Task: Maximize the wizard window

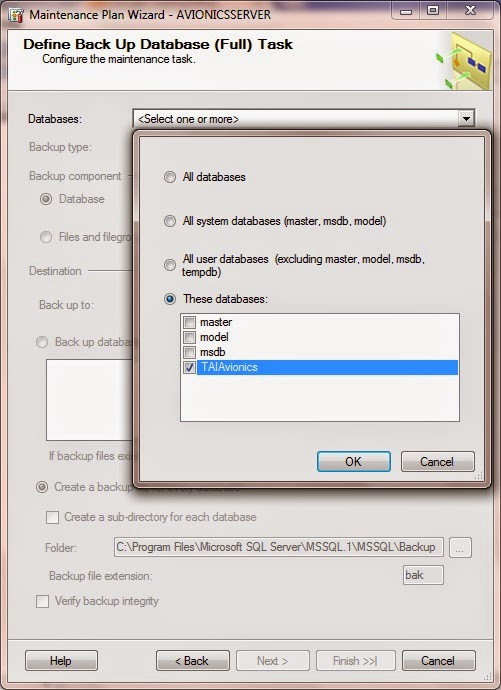Action: pos(433,11)
